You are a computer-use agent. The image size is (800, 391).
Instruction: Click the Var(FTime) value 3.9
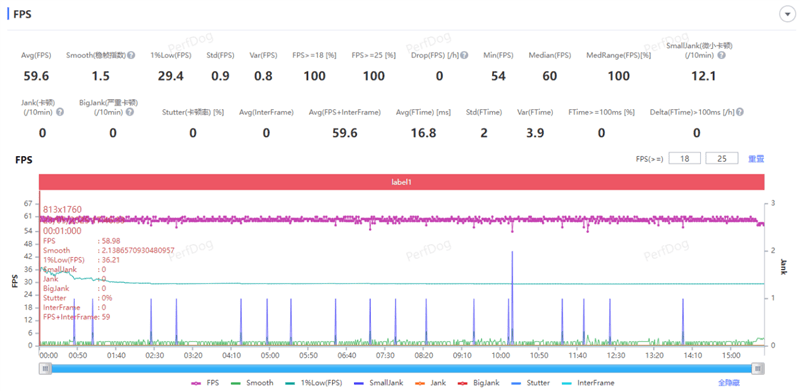[x=535, y=133]
